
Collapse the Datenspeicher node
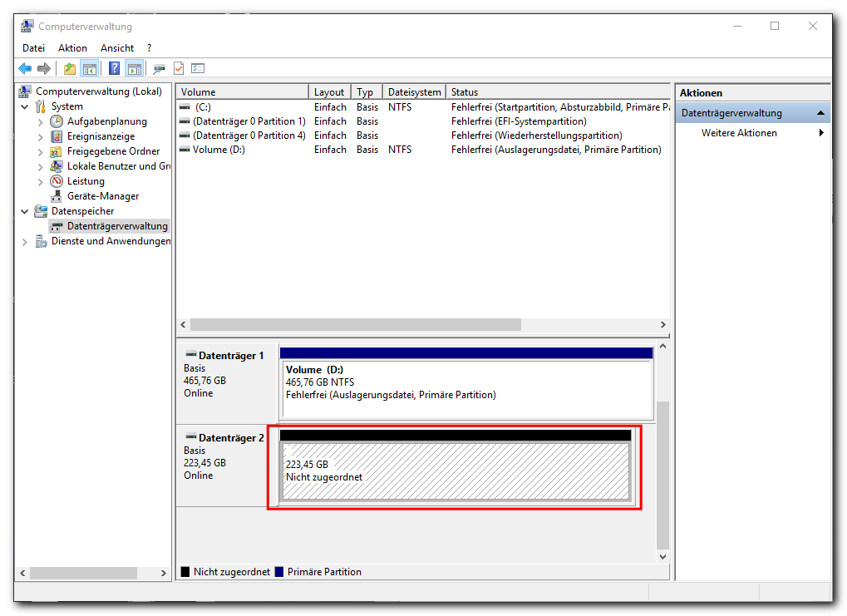click(x=25, y=211)
